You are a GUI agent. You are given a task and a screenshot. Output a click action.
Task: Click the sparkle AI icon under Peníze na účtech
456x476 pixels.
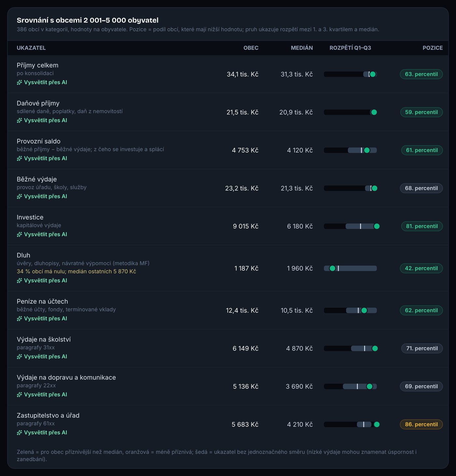(x=20, y=319)
